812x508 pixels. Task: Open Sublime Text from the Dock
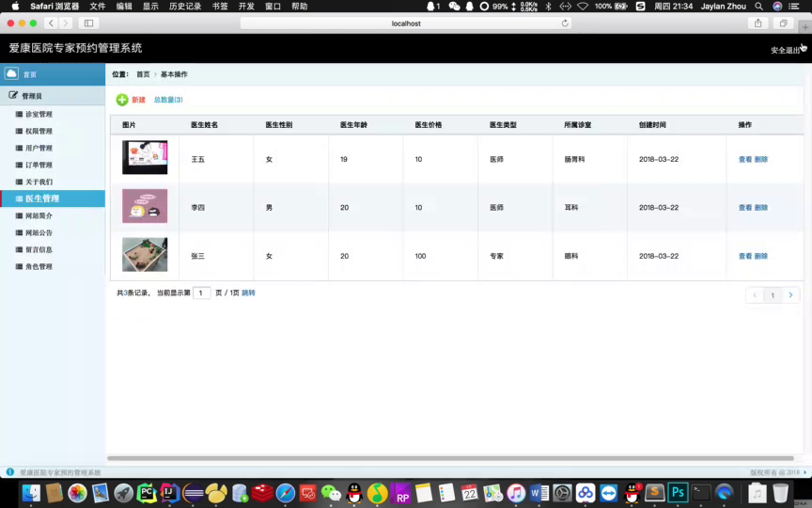[654, 493]
